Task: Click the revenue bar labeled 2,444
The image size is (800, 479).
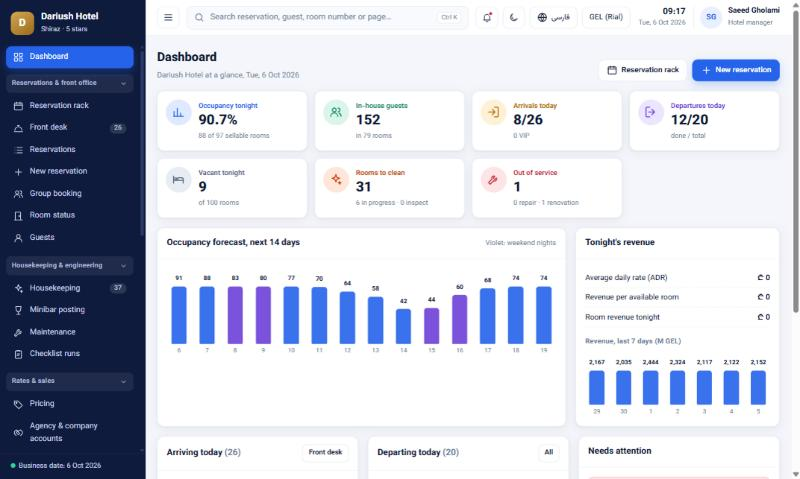Action: tap(651, 388)
